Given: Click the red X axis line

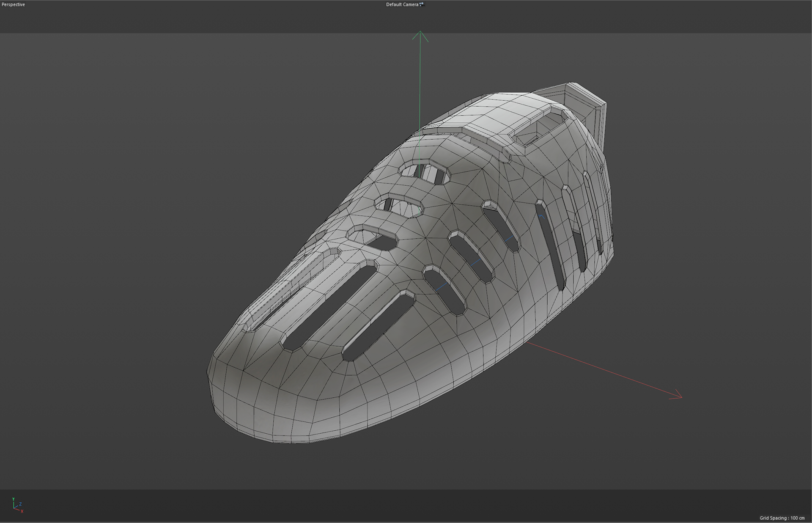Looking at the screenshot, I should point(601,369).
